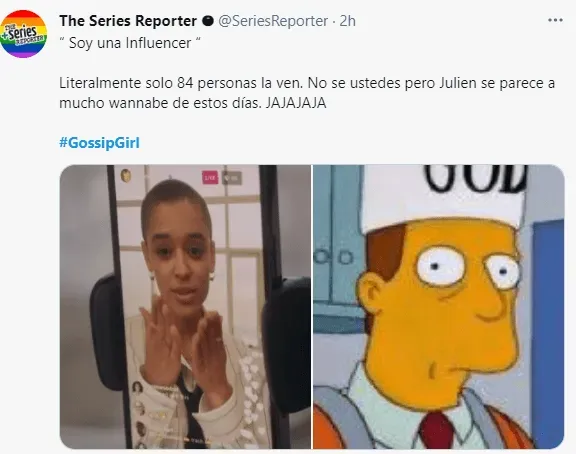Image resolution: width=576 pixels, height=454 pixels.
Task: Click the verified badge next to the account name
Action: pyautogui.click(x=208, y=21)
